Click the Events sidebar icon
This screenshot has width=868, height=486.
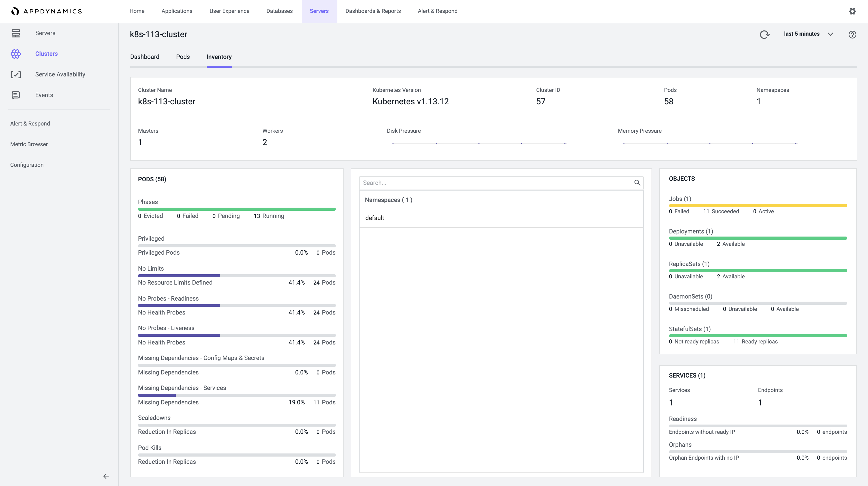coord(16,95)
